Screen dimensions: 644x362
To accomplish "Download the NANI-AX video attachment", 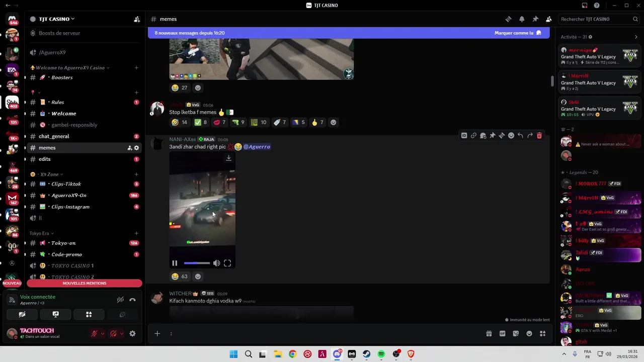I will pyautogui.click(x=228, y=158).
